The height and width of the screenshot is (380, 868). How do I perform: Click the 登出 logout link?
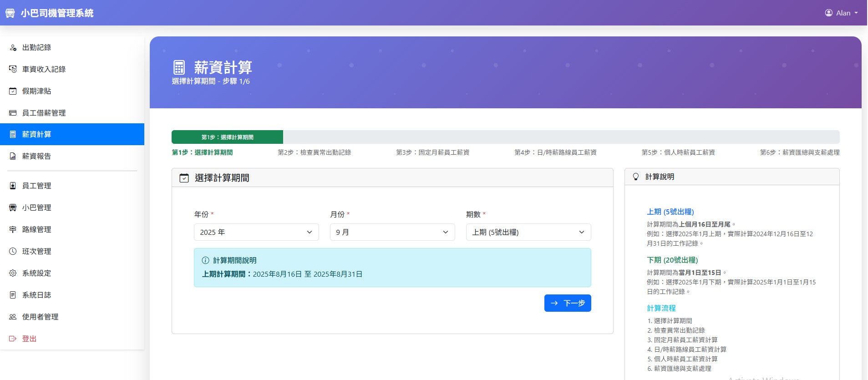[x=29, y=339]
